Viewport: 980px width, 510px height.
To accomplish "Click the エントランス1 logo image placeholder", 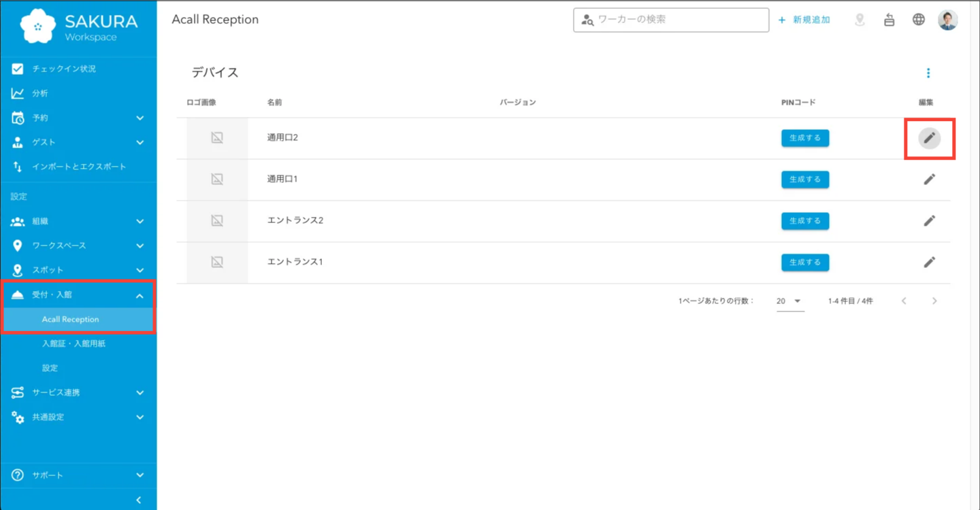I will 217,263.
